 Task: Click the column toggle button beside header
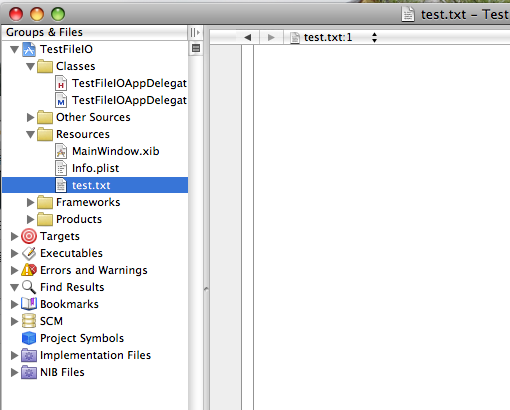pos(195,32)
